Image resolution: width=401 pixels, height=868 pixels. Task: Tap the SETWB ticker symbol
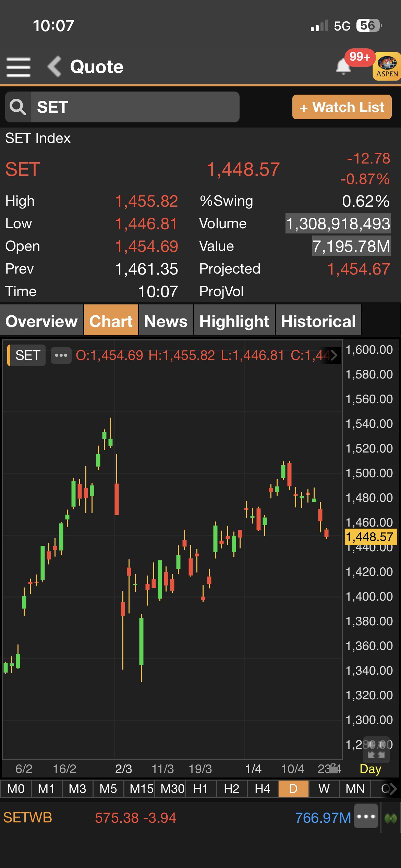point(28,818)
